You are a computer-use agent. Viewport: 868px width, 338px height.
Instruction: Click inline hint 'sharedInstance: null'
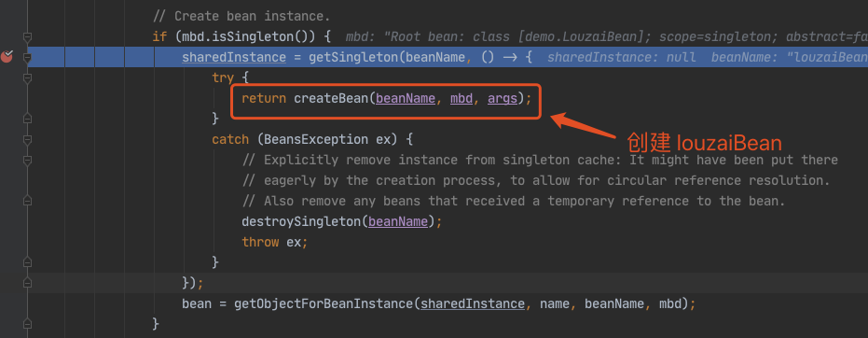coord(622,57)
